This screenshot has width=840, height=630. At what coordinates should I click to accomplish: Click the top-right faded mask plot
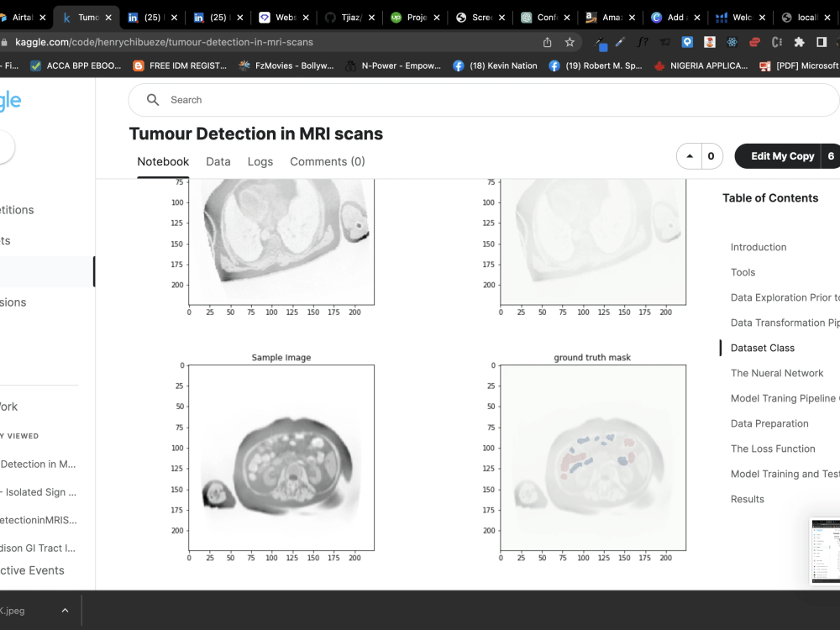tap(593, 242)
